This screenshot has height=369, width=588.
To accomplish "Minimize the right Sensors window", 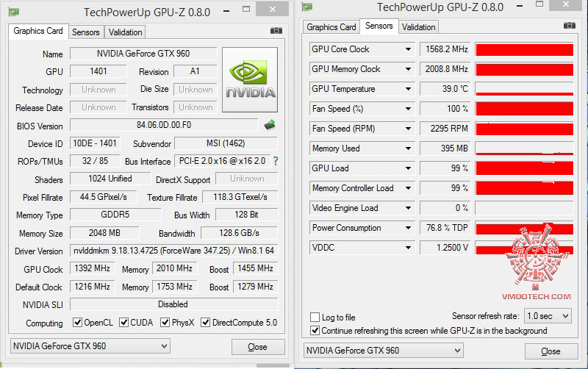I will tap(520, 6).
